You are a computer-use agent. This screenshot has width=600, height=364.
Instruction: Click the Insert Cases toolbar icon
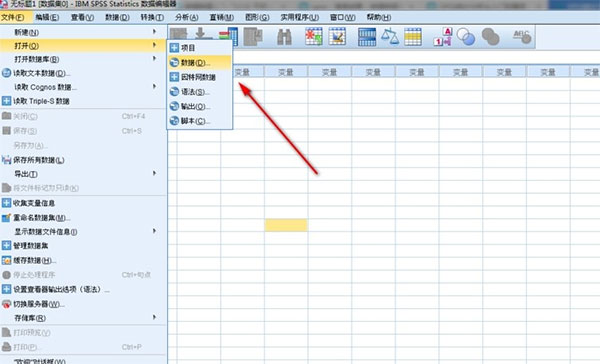[314, 37]
